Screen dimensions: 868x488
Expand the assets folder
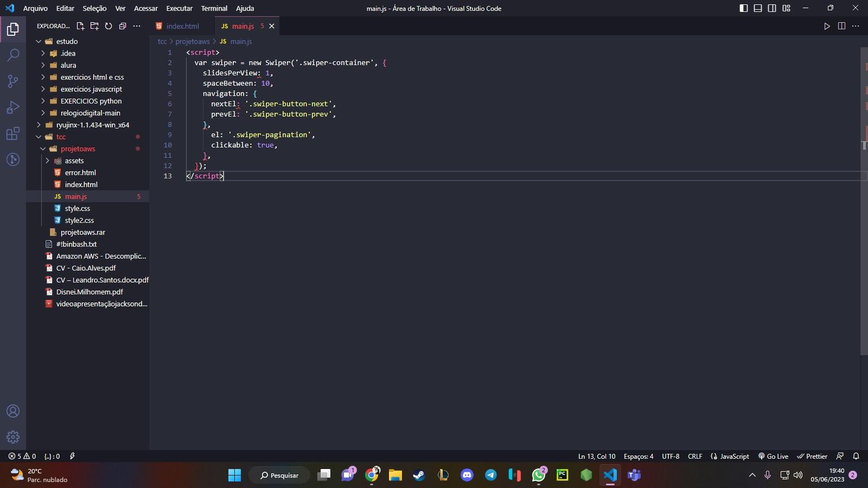[74, 160]
